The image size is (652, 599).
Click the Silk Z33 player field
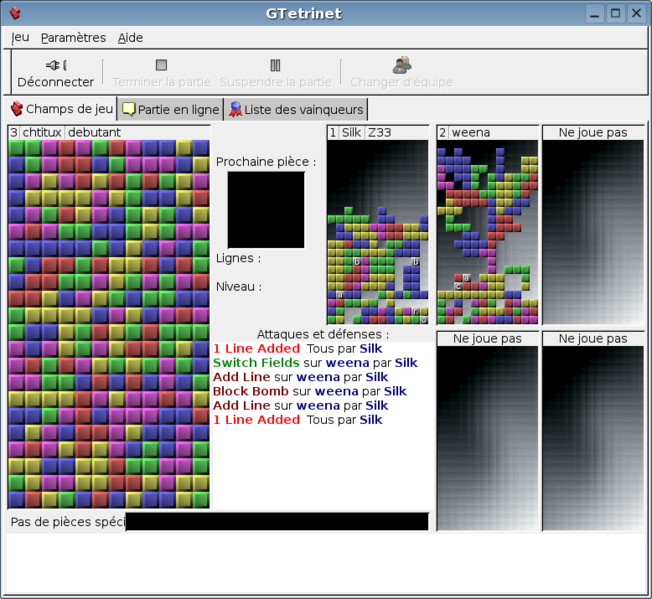(378, 232)
